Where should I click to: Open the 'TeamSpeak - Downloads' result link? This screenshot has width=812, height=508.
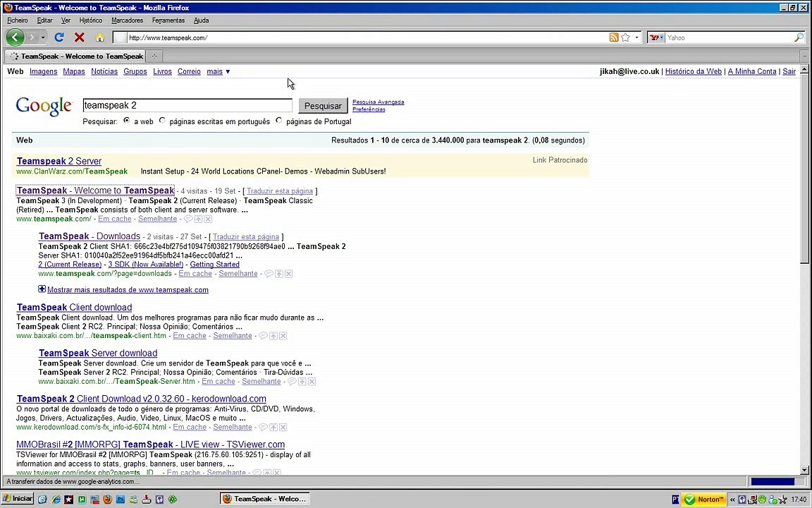point(89,236)
